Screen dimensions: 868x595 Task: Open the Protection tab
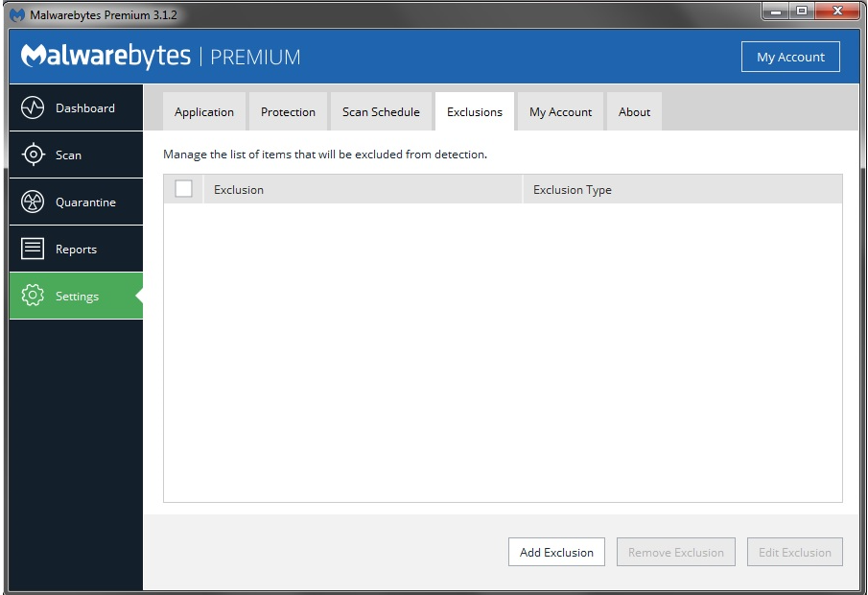[x=288, y=112]
